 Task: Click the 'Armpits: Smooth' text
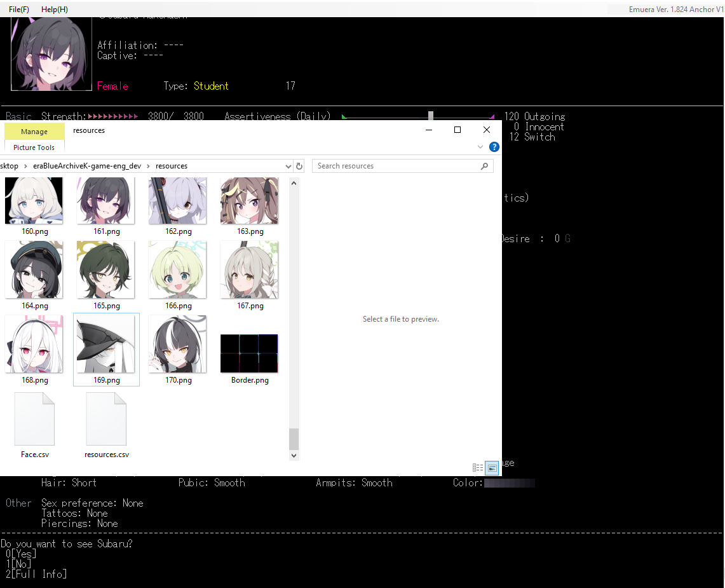point(354,483)
